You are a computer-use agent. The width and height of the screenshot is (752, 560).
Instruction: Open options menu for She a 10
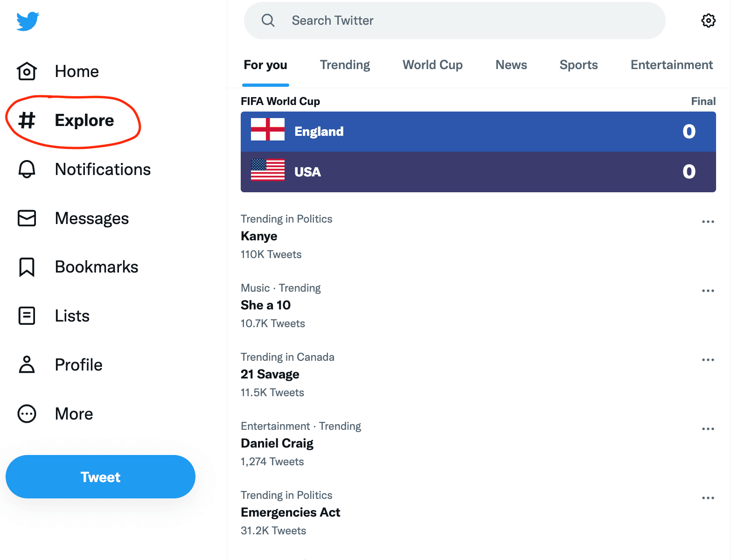tap(708, 290)
